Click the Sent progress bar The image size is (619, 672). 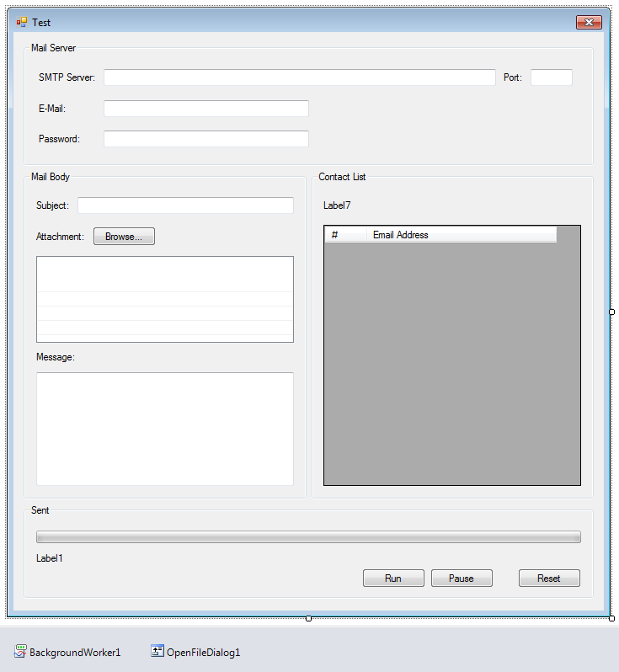coord(308,537)
